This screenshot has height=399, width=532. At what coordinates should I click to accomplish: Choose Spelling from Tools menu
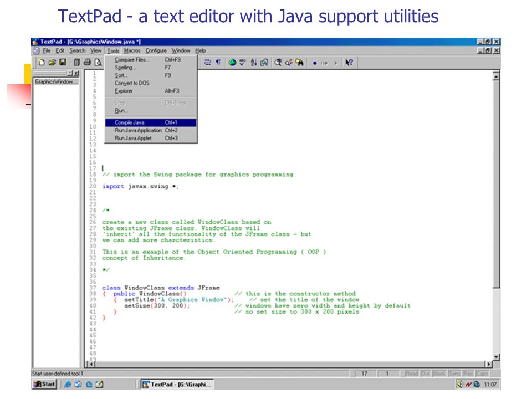coord(151,68)
